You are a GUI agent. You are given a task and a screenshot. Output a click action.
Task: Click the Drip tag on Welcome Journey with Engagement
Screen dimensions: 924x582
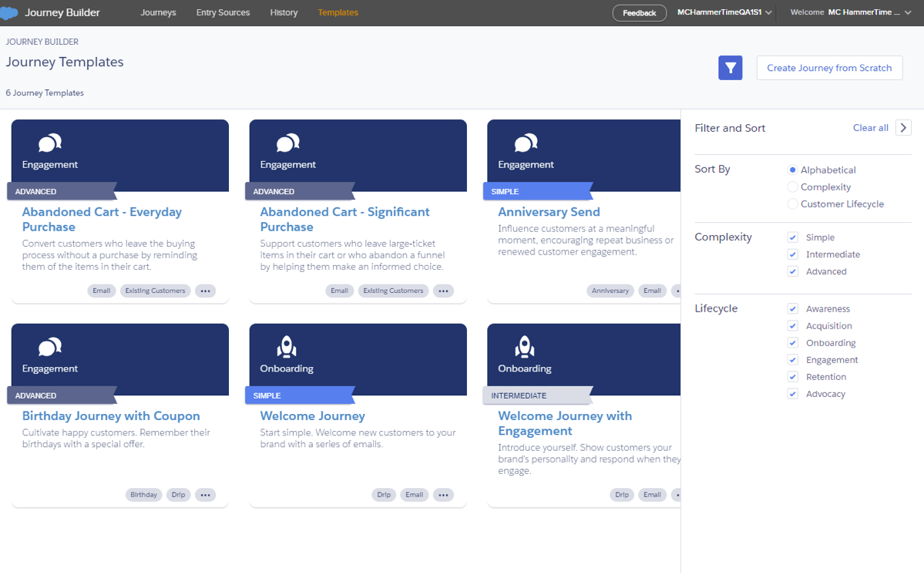coord(622,495)
